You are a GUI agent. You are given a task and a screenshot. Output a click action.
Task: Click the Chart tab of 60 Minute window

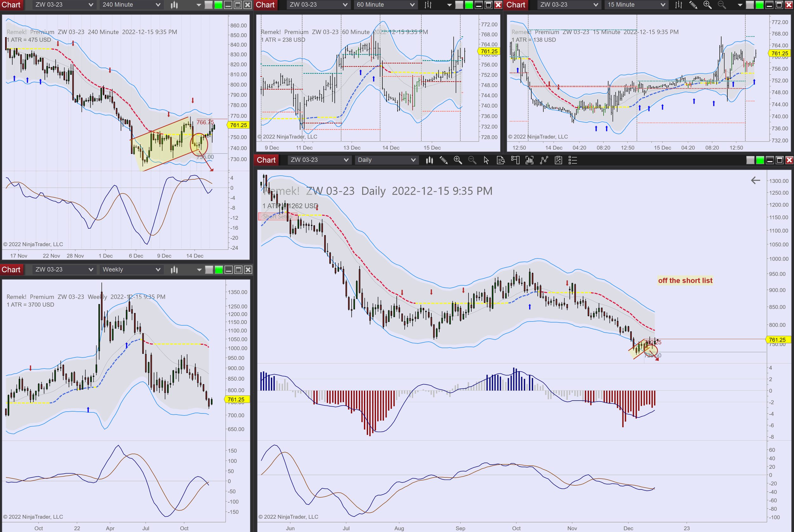point(265,5)
